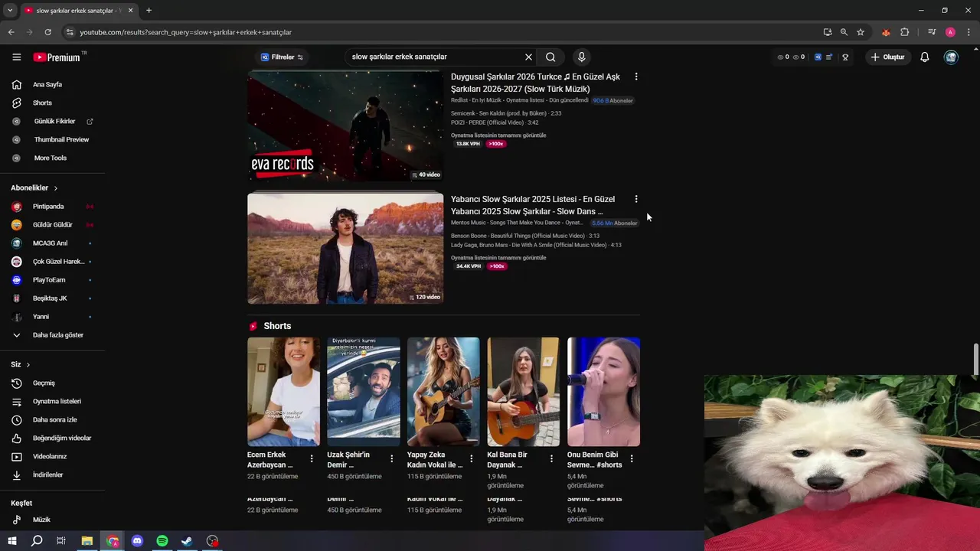Screen dimensions: 980x551
Task: Go to the YouTube Premium logo home
Action: [x=57, y=57]
